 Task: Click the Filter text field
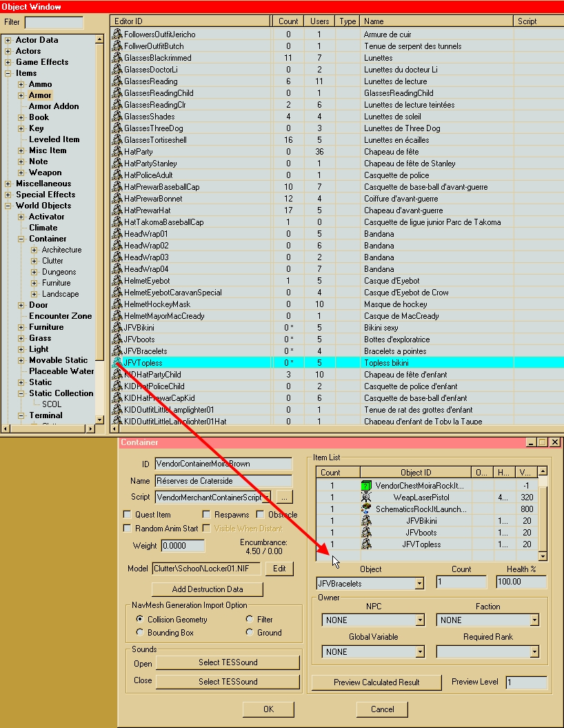[54, 22]
